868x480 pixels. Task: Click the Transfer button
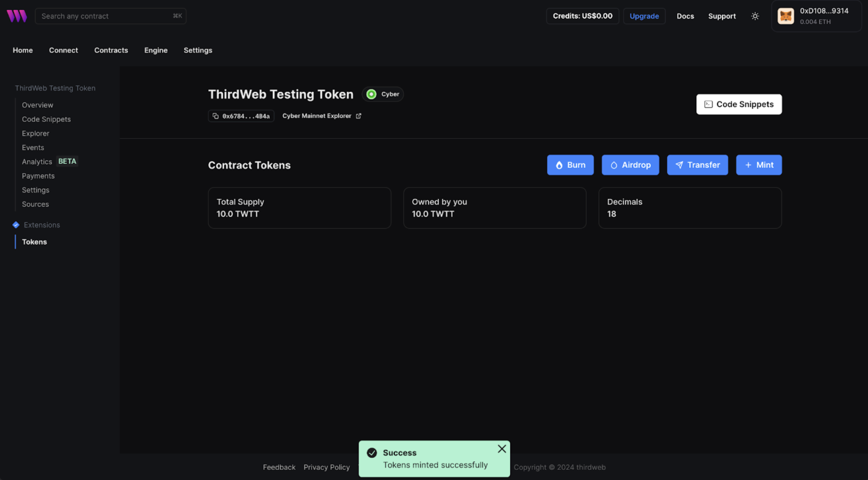pyautogui.click(x=697, y=165)
